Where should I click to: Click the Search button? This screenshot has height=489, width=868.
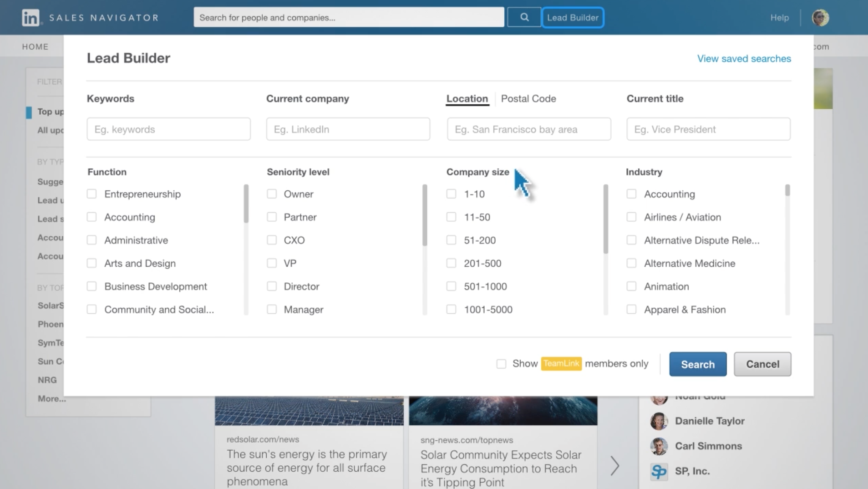click(x=697, y=364)
